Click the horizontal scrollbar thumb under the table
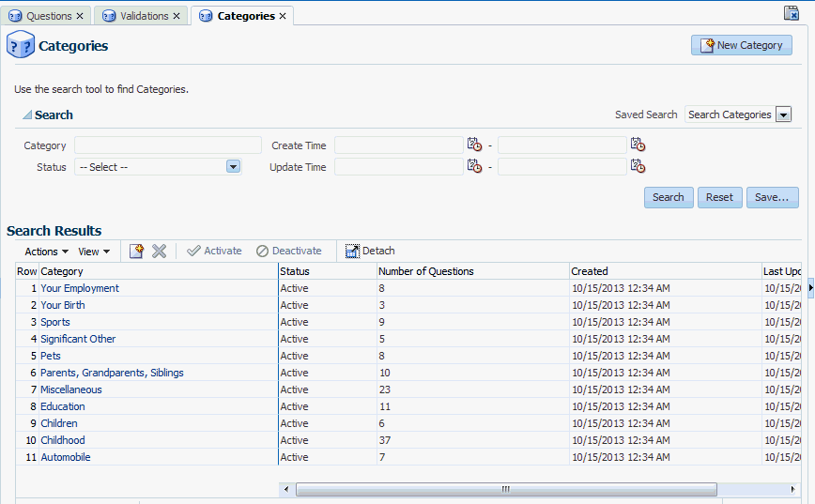This screenshot has height=504, width=815. coord(506,489)
